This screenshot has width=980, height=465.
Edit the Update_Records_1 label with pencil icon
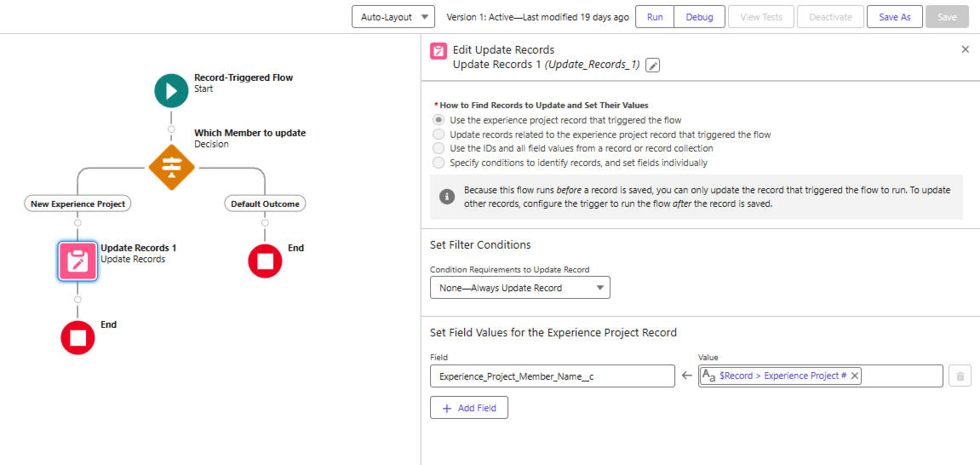click(x=653, y=66)
